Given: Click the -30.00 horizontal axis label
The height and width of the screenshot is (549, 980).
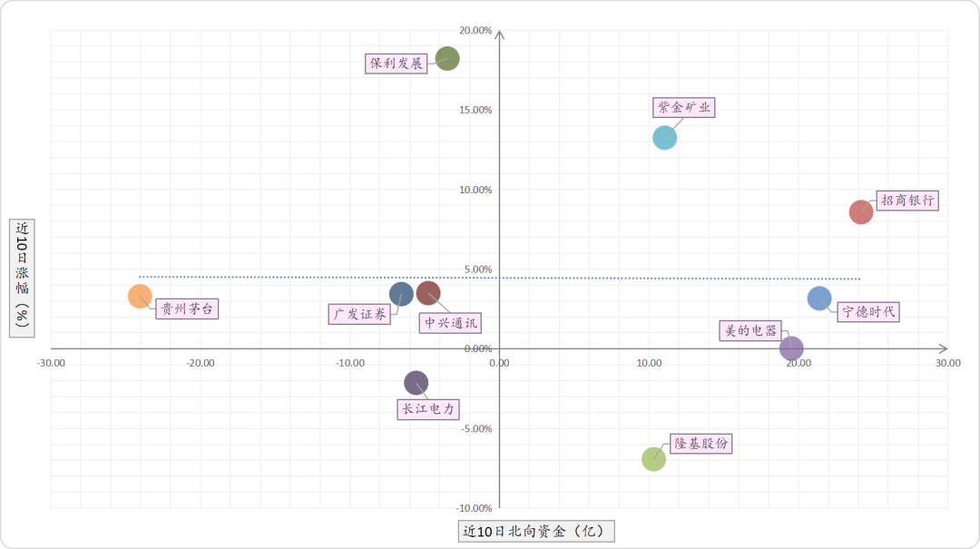Looking at the screenshot, I should tap(51, 363).
